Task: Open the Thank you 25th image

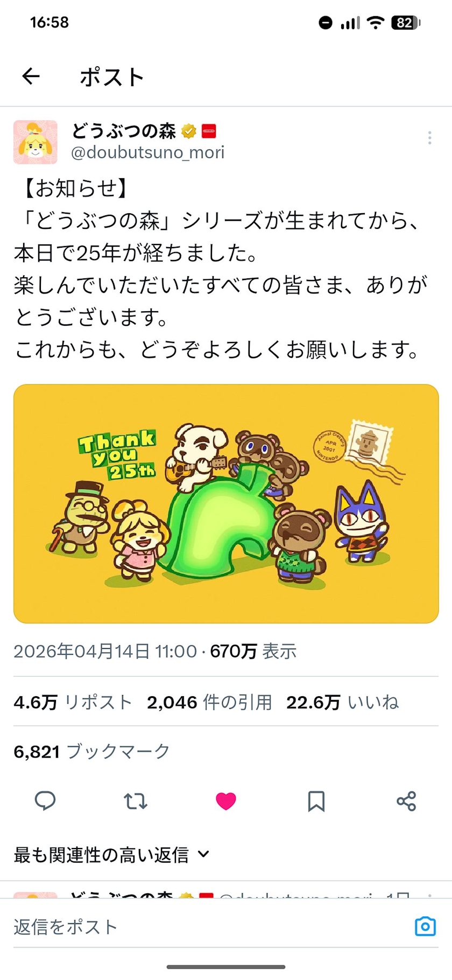Action: click(226, 503)
